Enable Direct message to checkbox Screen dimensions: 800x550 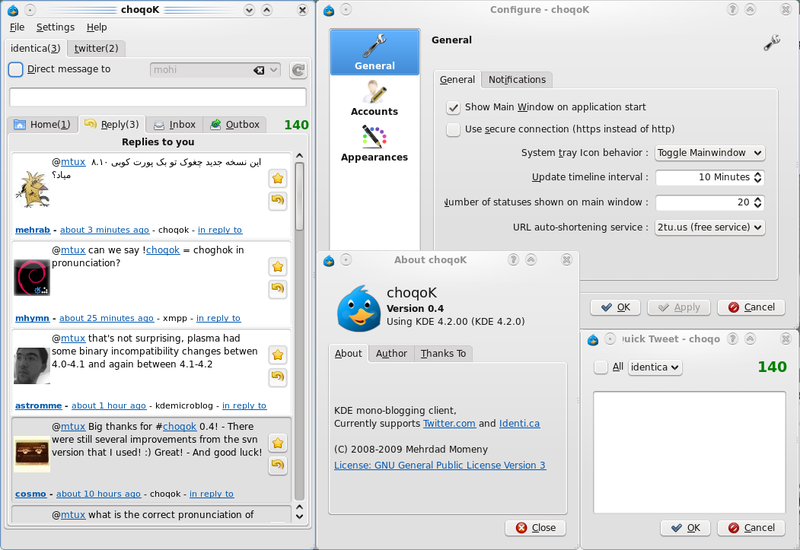point(16,69)
